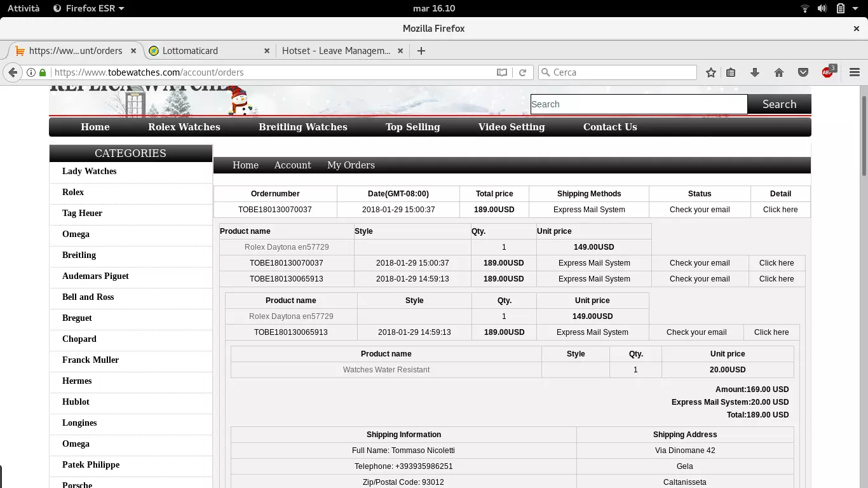Viewport: 868px width, 488px height.
Task: Select Breitling category in the sidebar
Action: [79, 255]
